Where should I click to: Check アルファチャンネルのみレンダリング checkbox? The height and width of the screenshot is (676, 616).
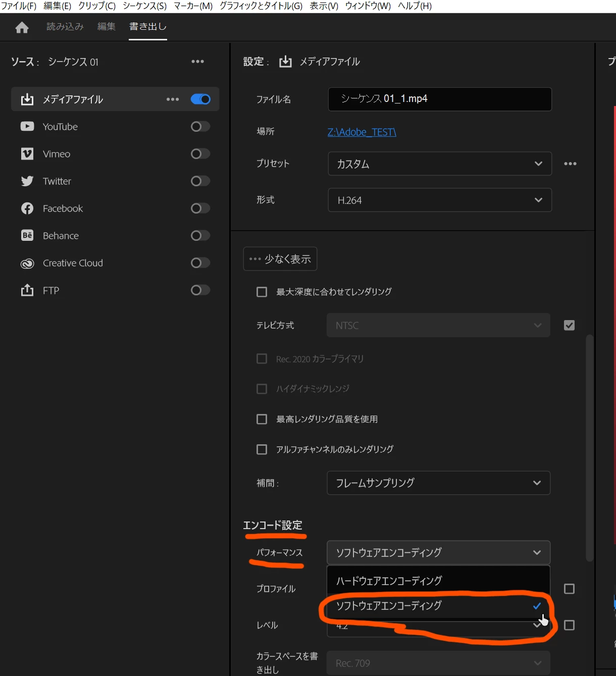[x=262, y=449]
